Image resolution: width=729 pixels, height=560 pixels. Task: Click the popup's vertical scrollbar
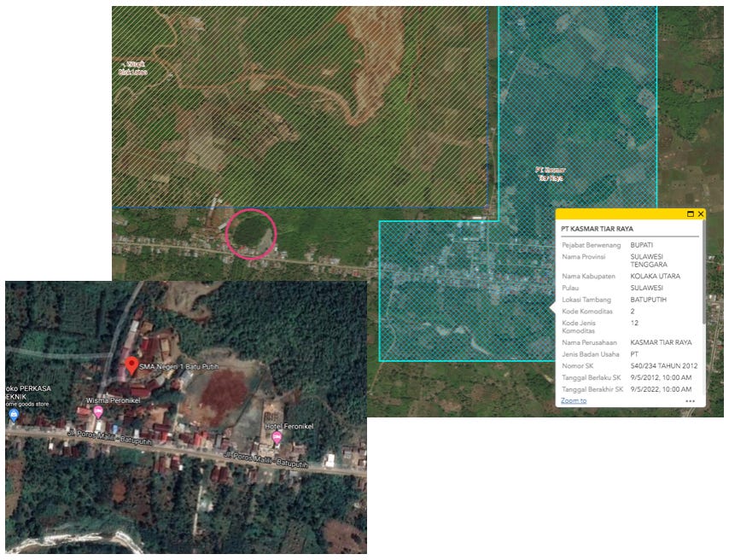[x=703, y=282]
